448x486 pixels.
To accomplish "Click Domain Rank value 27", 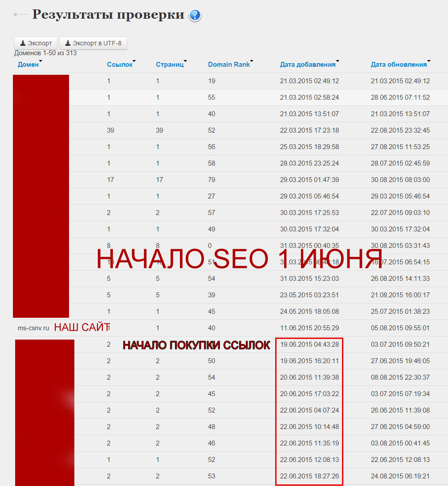I will [212, 196].
